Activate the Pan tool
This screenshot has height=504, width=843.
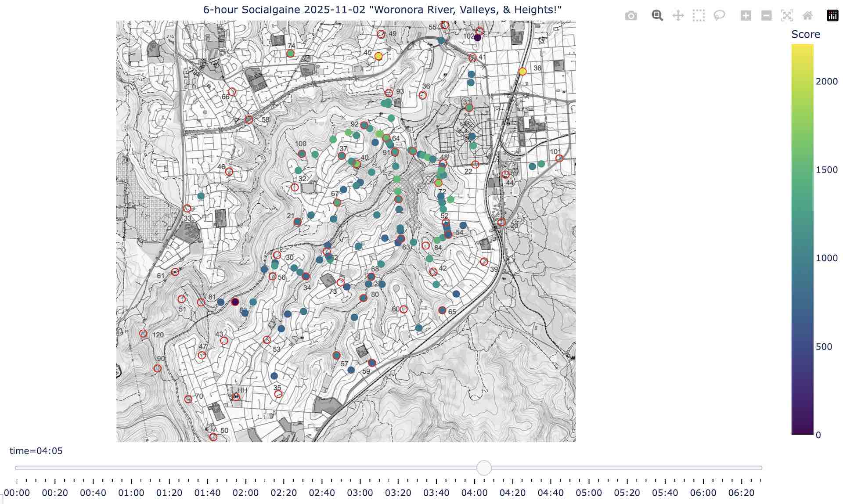[x=678, y=16]
